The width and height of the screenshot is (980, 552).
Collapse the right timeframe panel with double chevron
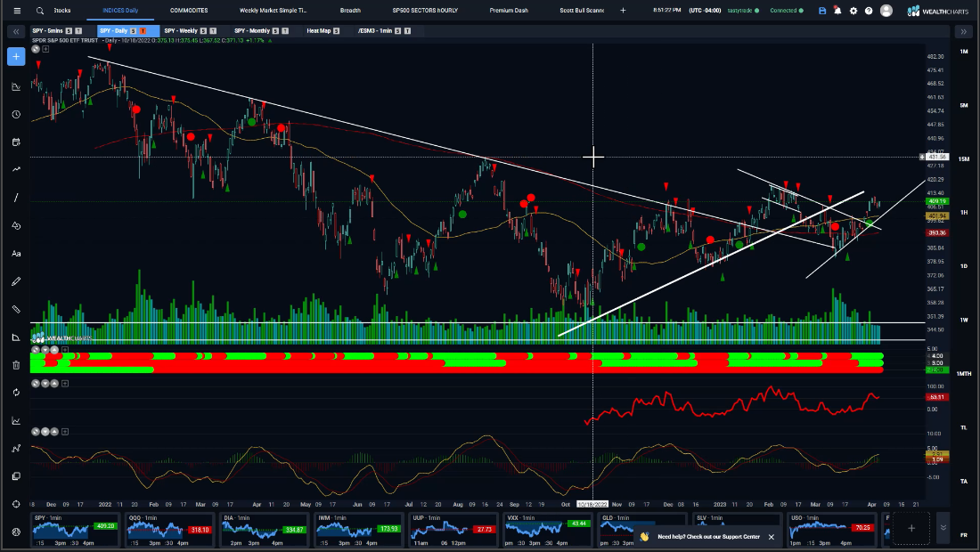point(964,31)
